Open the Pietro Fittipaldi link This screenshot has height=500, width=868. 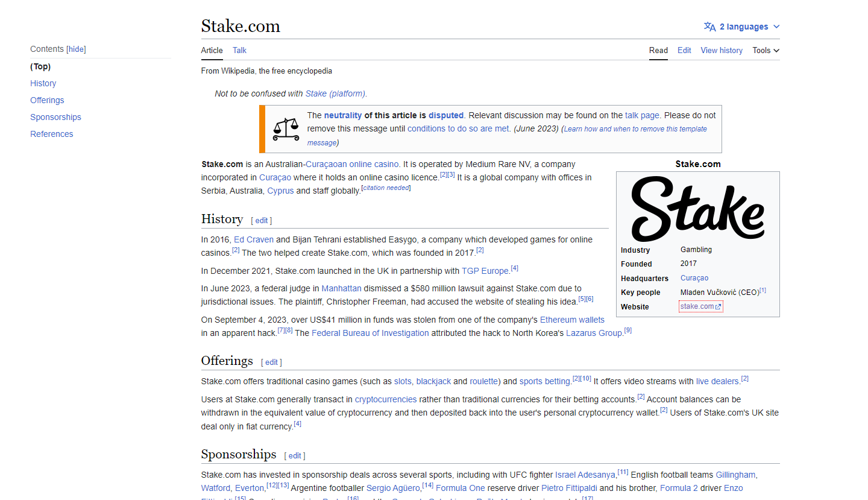[569, 488]
